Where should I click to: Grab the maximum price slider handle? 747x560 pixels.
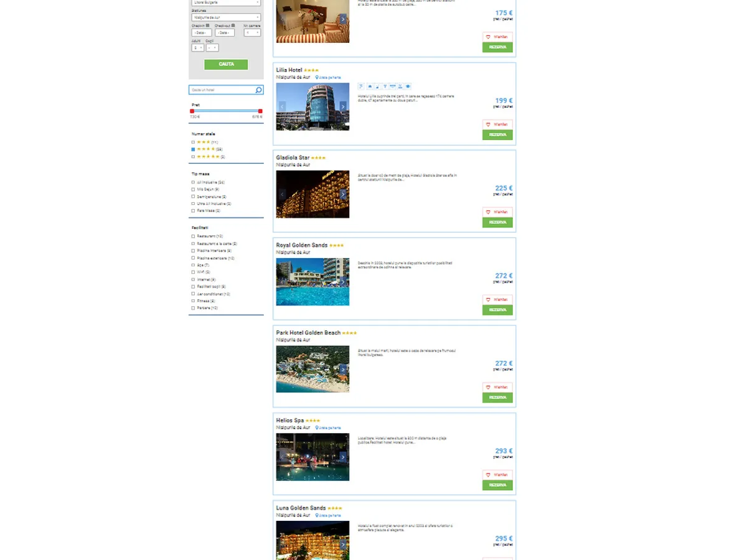point(260,111)
